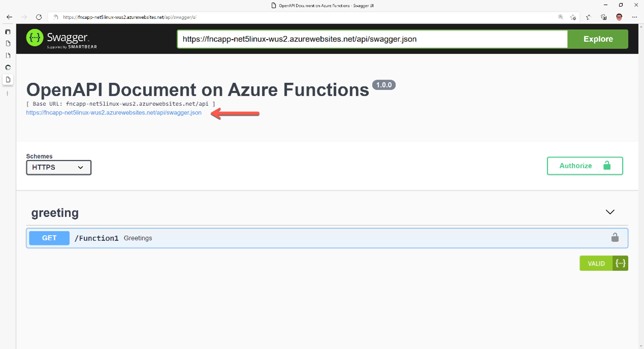Click the Swagger logo icon
644x349 pixels.
35,38
